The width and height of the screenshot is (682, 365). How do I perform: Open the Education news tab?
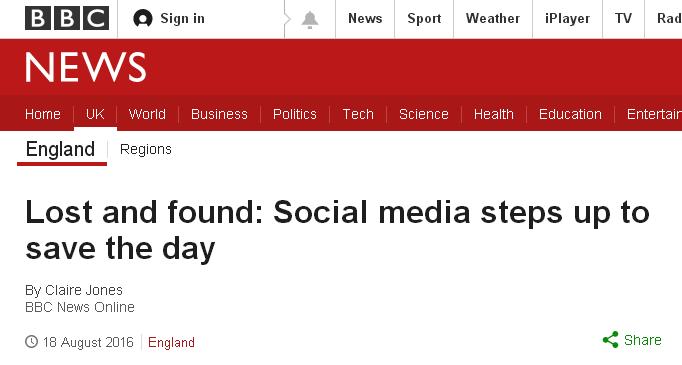click(570, 114)
